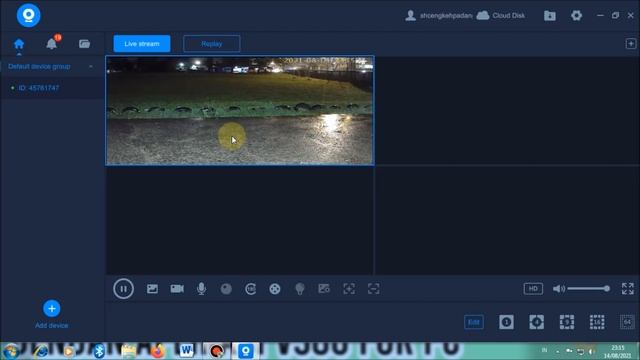This screenshot has height=360, width=640.
Task: Take a snapshot of the stream
Action: coord(152,289)
